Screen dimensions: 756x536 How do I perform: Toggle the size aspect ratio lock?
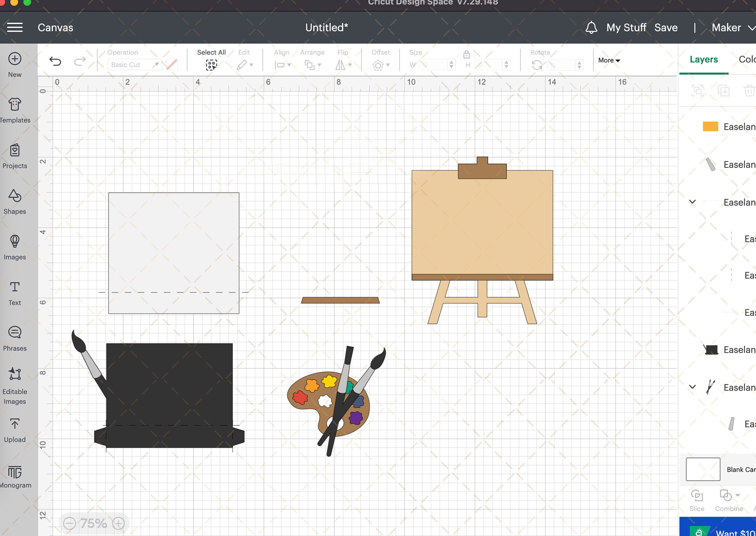coord(466,54)
